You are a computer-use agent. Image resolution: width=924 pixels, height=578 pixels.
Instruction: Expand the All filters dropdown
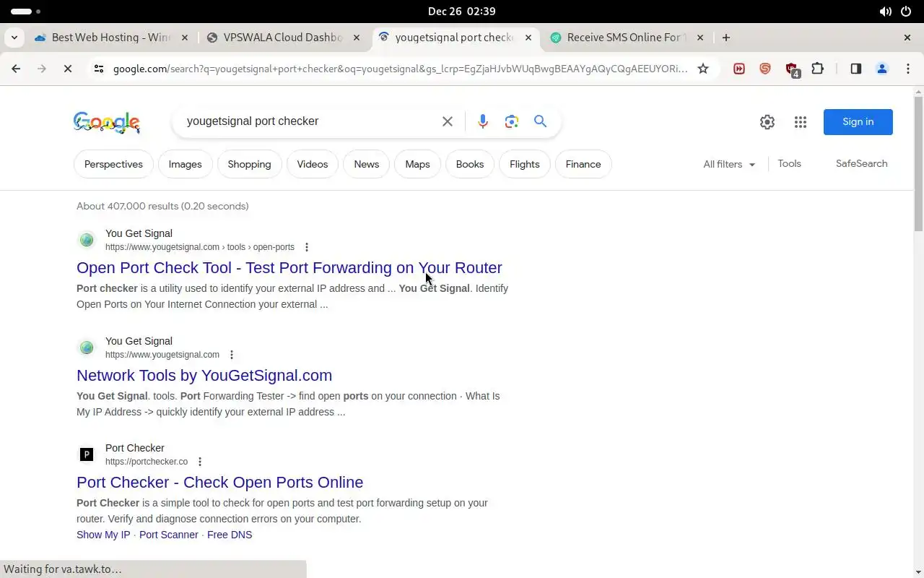coord(729,164)
